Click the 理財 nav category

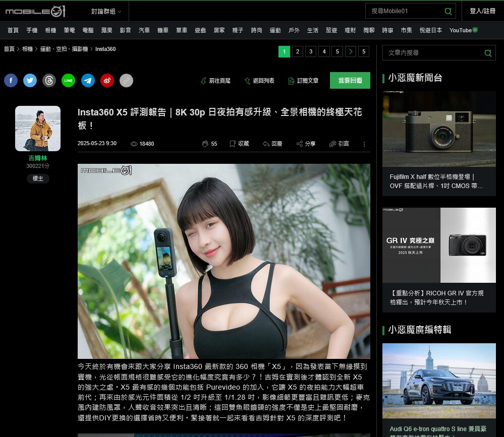pyautogui.click(x=350, y=30)
